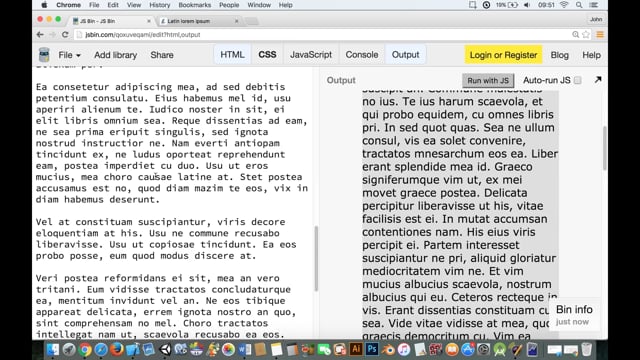Open Chrome hamburger menu icon

[600, 35]
